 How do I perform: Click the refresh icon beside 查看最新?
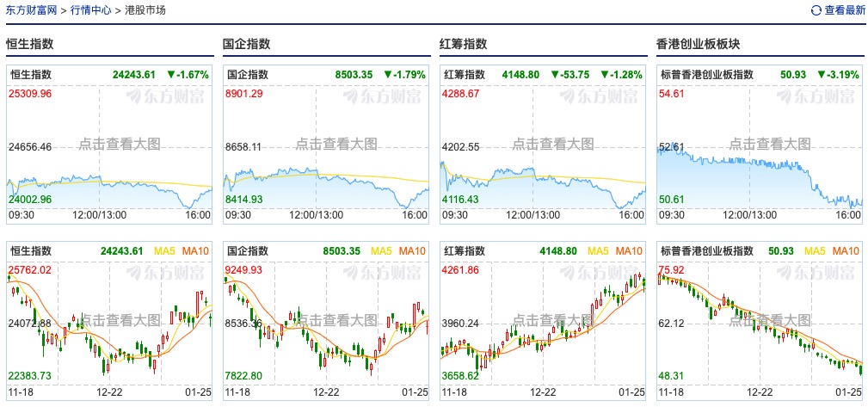tap(816, 10)
